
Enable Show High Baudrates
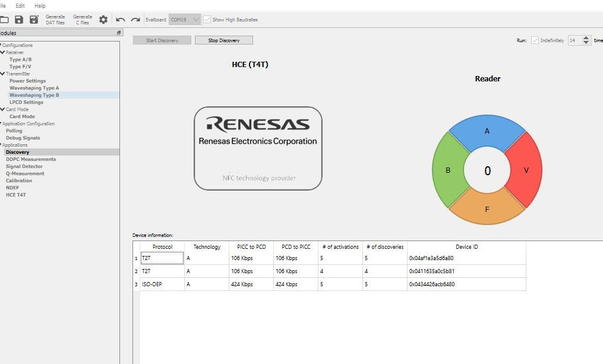[x=206, y=19]
